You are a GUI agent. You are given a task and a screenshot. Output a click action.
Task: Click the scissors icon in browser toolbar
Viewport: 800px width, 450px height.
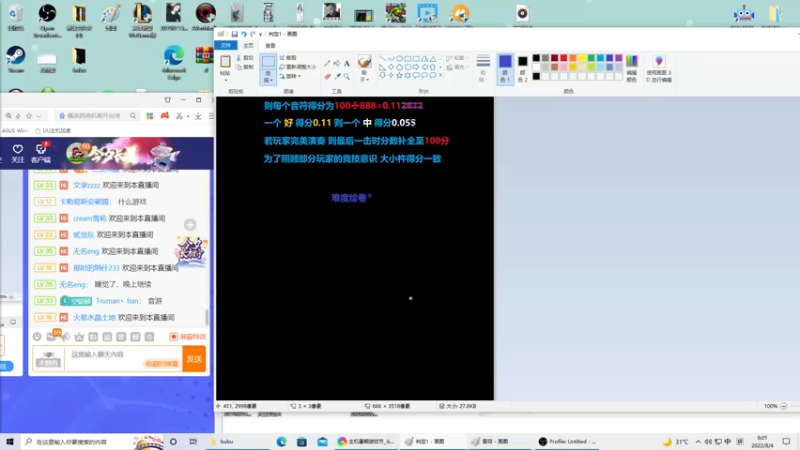coord(179,116)
